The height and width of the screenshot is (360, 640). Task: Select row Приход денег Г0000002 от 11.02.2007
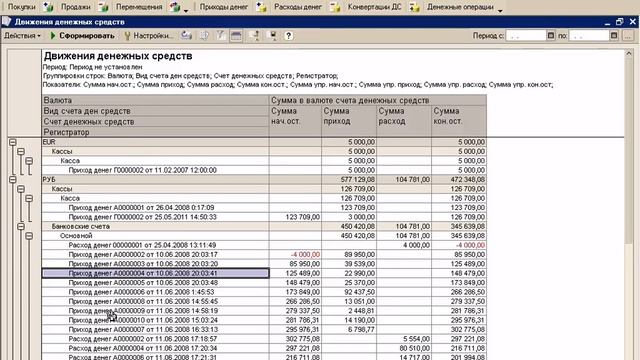point(155,170)
